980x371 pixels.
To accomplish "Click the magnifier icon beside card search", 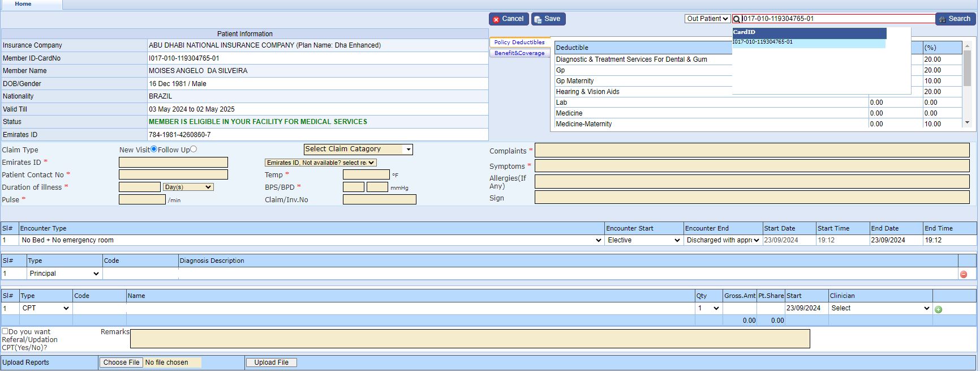I will [x=737, y=19].
